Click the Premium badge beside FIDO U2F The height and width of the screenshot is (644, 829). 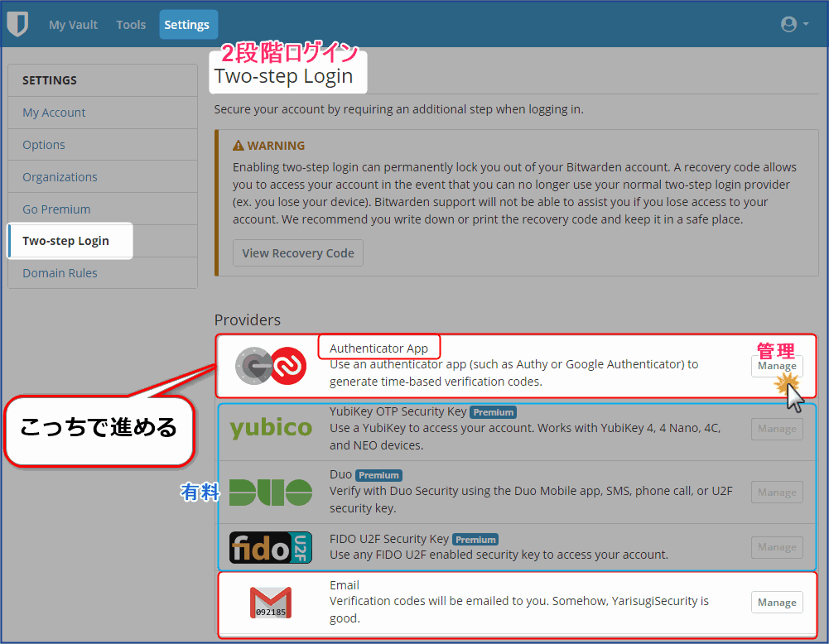(x=475, y=540)
